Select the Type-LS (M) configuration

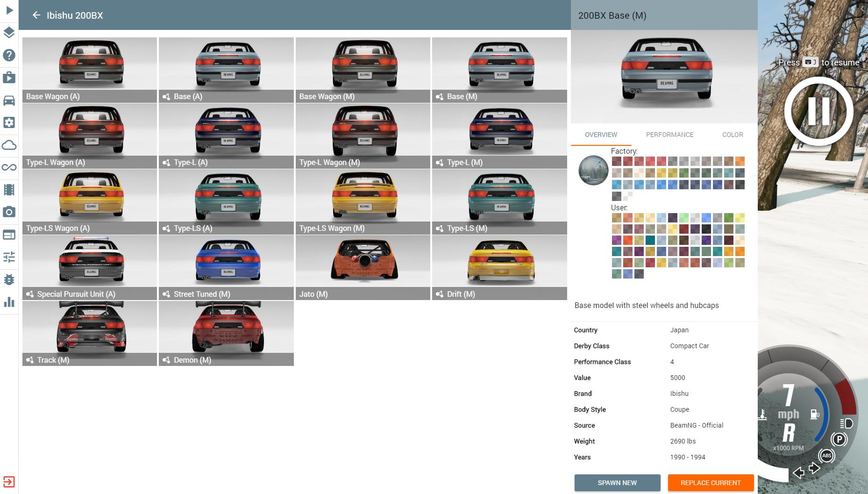499,202
